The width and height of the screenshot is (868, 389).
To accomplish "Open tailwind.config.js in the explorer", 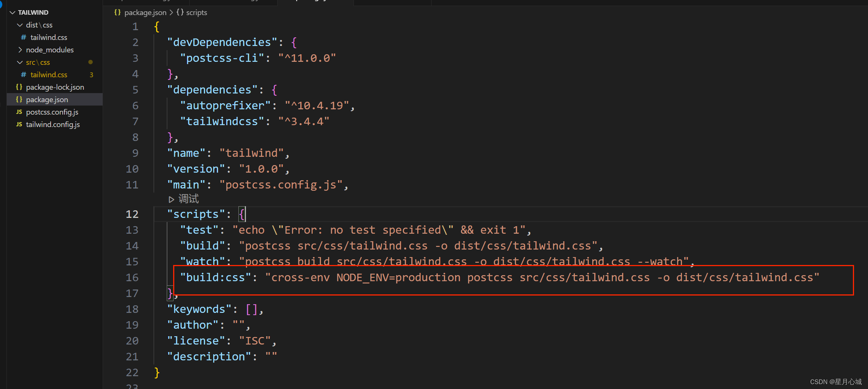I will point(53,124).
